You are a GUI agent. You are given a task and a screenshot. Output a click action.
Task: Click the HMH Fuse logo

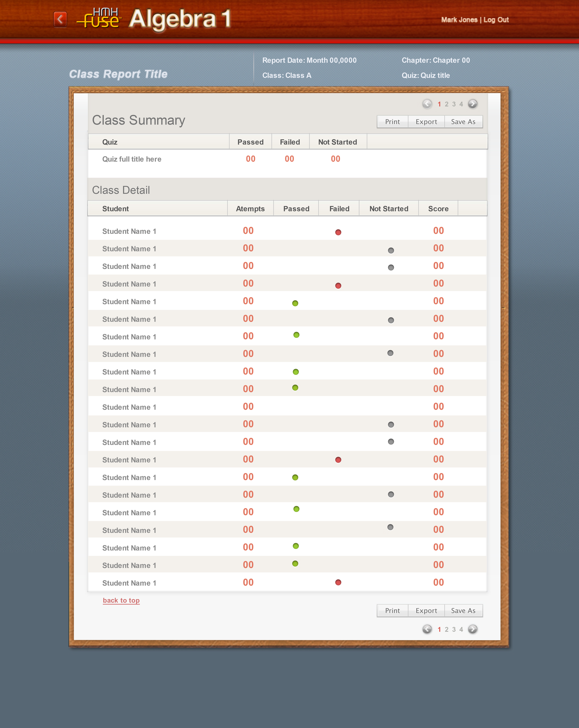[98, 19]
